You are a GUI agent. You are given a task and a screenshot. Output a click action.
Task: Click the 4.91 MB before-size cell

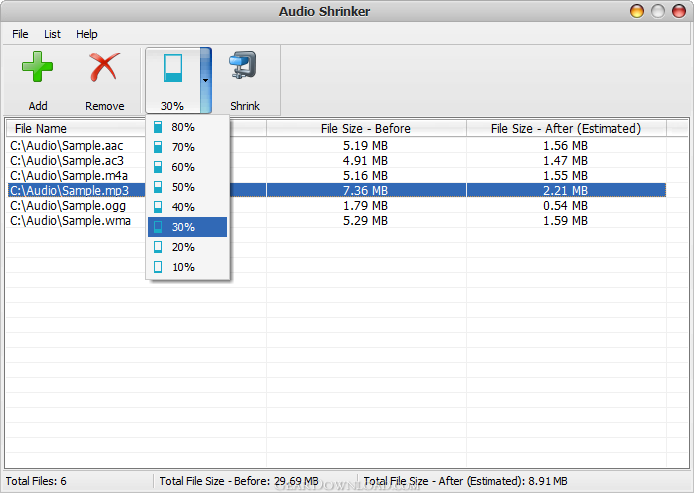366,161
